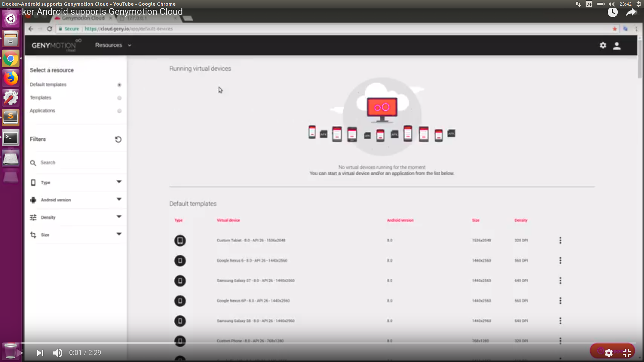Viewport: 644px width, 362px height.
Task: Switch to the Genymotion Cloud browser tab
Action: (83, 18)
